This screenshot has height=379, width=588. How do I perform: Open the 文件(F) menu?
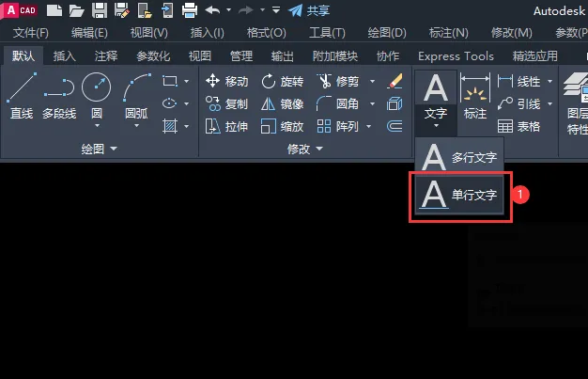tap(31, 33)
